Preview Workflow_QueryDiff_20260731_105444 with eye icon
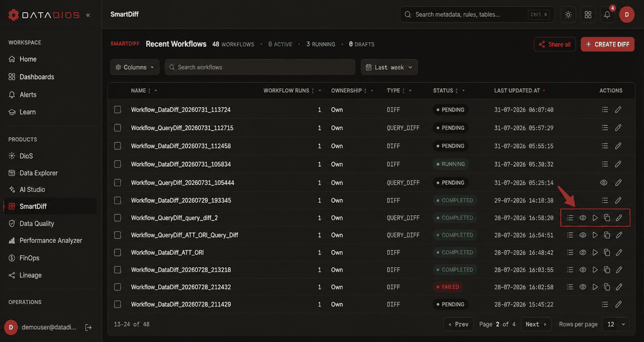Screen dimensions: 644x342 (603, 182)
